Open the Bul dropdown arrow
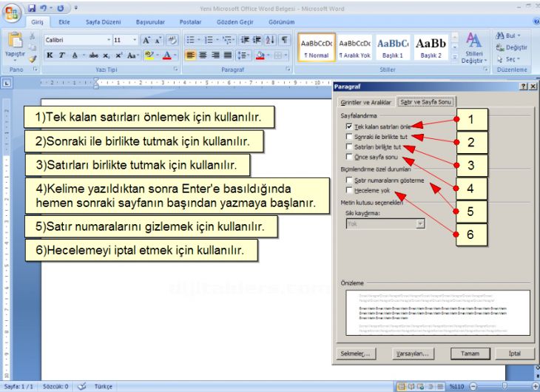The image size is (540, 392). (519, 36)
